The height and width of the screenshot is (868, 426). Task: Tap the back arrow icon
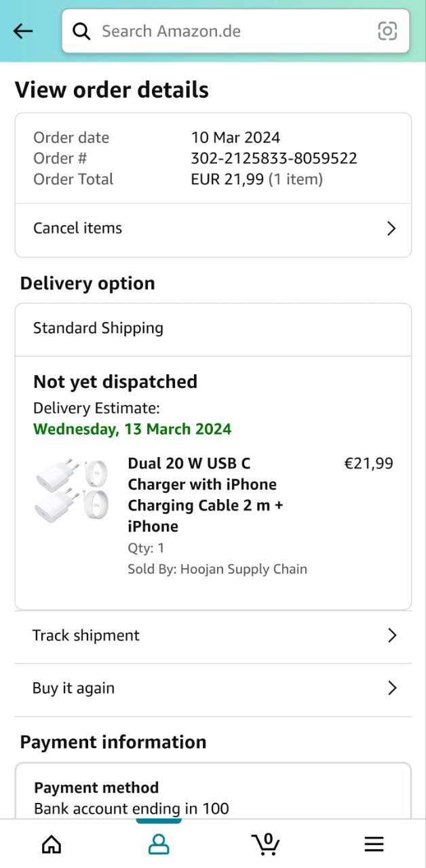[23, 31]
